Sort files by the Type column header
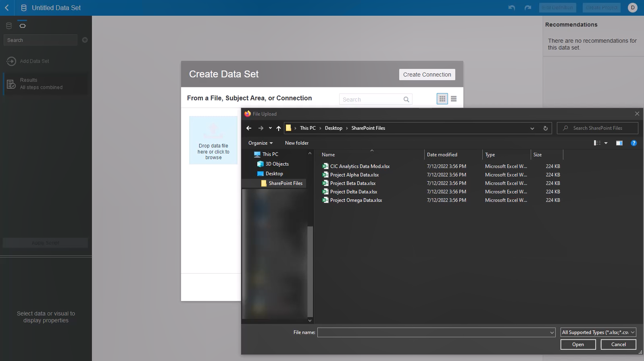 coord(506,155)
